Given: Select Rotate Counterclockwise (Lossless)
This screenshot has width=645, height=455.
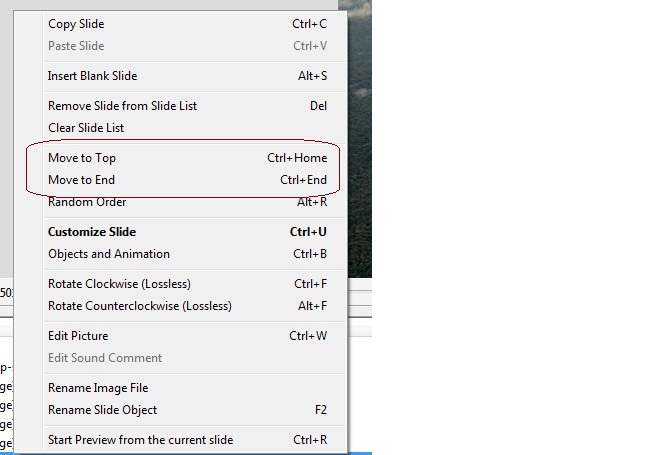Looking at the screenshot, I should [180, 306].
